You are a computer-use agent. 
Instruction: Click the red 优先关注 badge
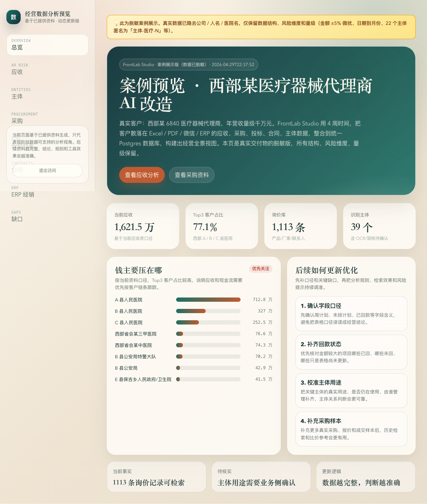(261, 269)
